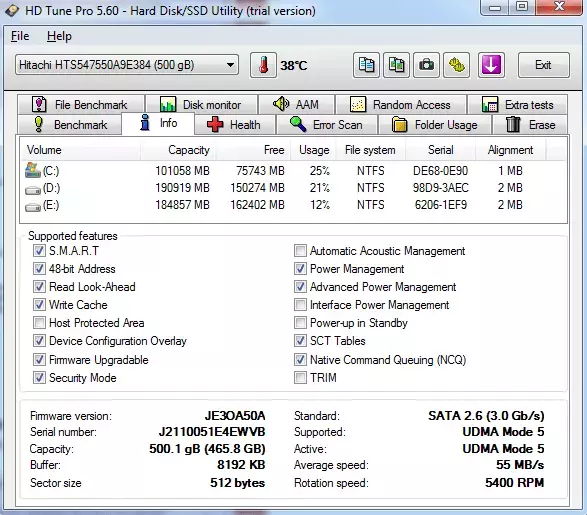Screen dimensions: 587x515
Task: Toggle the Advanced Power Management checkbox
Action: (300, 286)
